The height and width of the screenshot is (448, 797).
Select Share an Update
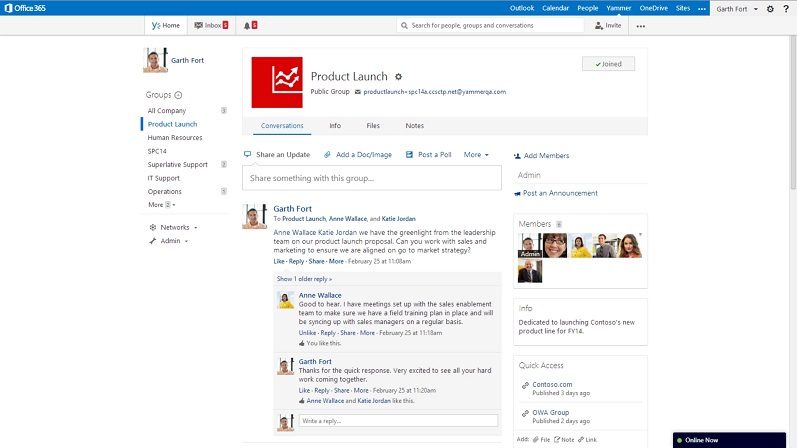(x=277, y=155)
